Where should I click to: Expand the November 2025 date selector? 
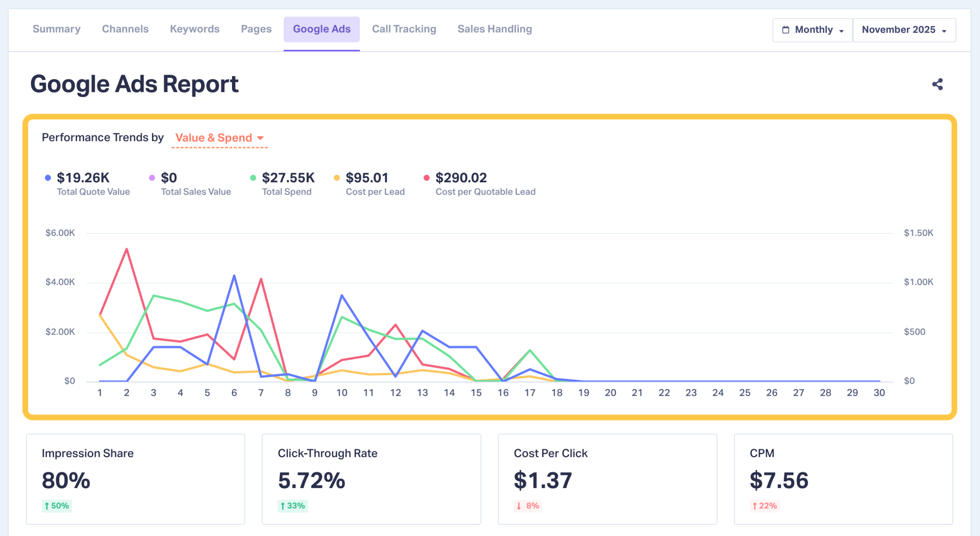pyautogui.click(x=903, y=30)
